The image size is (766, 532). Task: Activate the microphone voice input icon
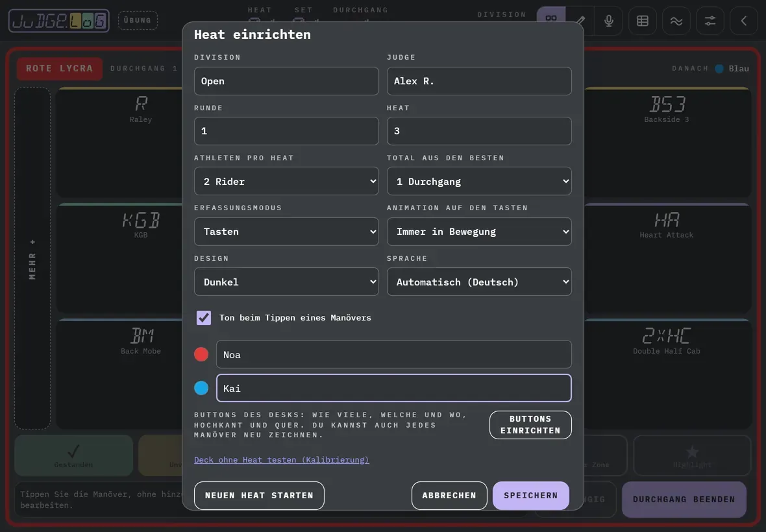609,21
